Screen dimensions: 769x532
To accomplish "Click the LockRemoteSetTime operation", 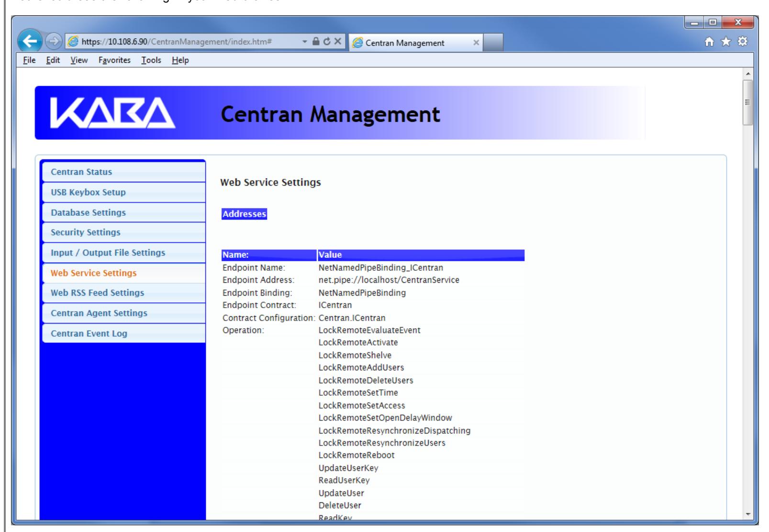I will [358, 393].
